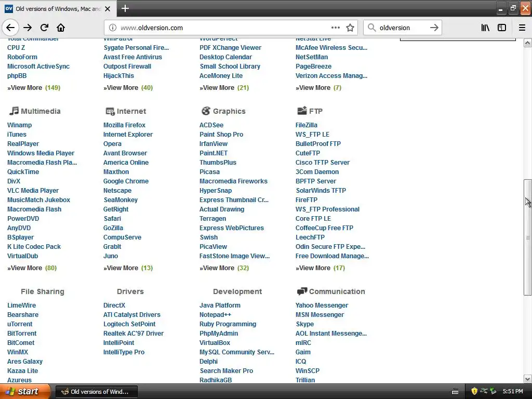This screenshot has width=532, height=399.
Task: Open the DirectX link
Action: 114,305
